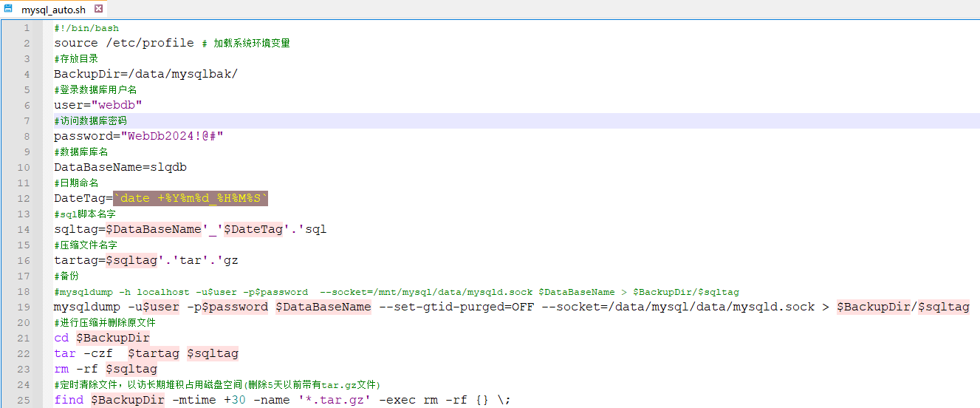Click the BackupDir=/data/mysqlbak/ assignment

coord(145,74)
